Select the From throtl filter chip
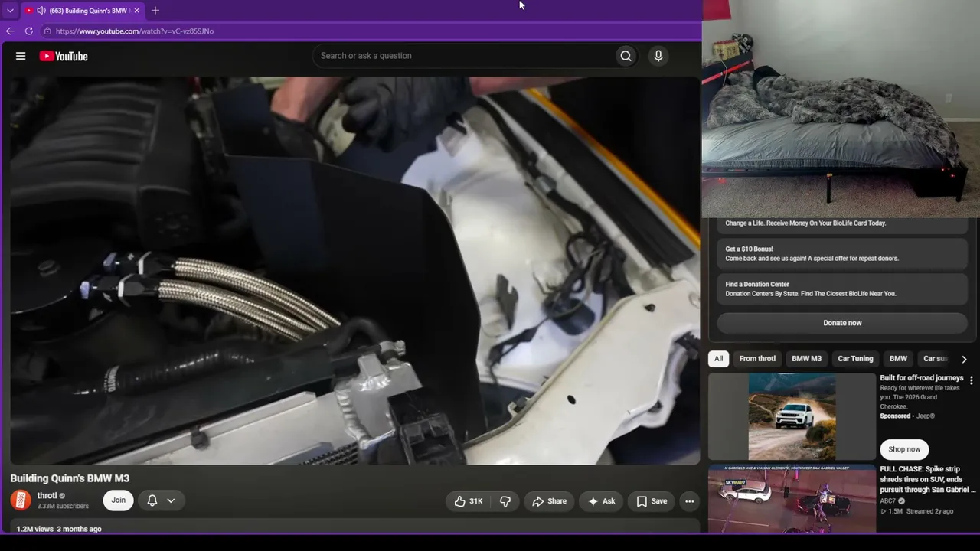 click(x=757, y=359)
